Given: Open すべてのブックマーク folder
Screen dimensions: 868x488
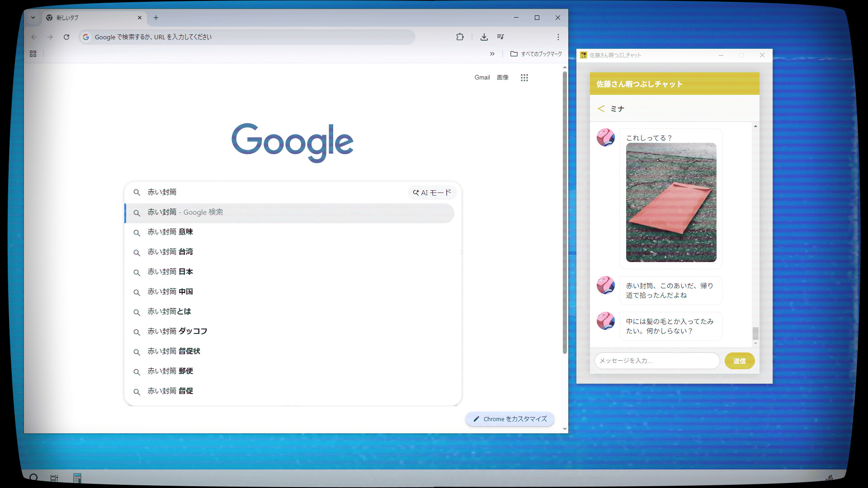Looking at the screenshot, I should click(x=536, y=54).
